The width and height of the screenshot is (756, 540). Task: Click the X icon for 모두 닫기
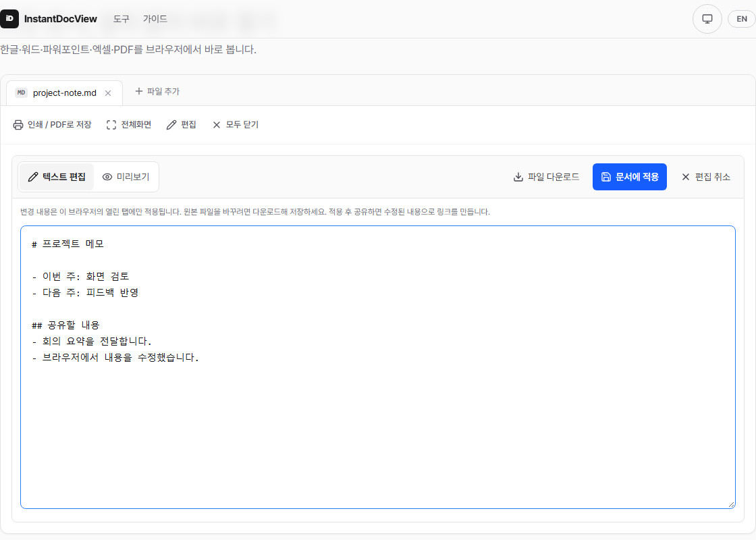point(217,125)
